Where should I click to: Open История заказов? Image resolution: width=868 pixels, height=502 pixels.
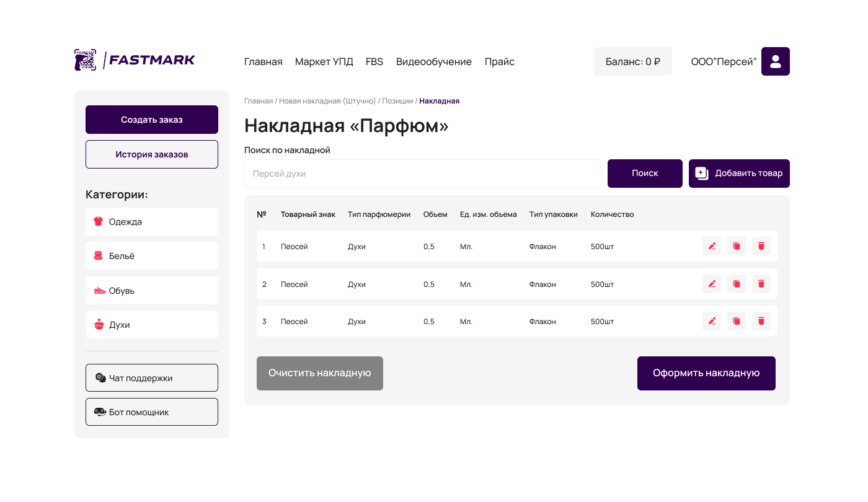click(x=152, y=154)
